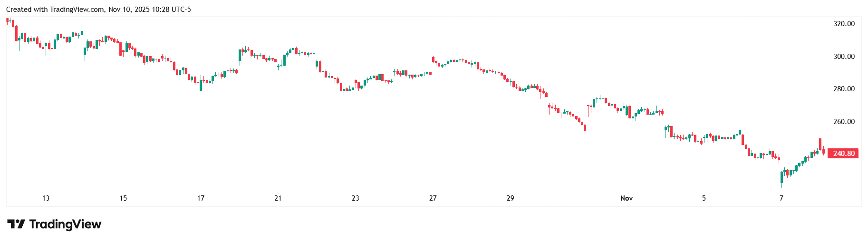Click the Nov month label on time axis
The height and width of the screenshot is (242, 868).
(x=627, y=198)
